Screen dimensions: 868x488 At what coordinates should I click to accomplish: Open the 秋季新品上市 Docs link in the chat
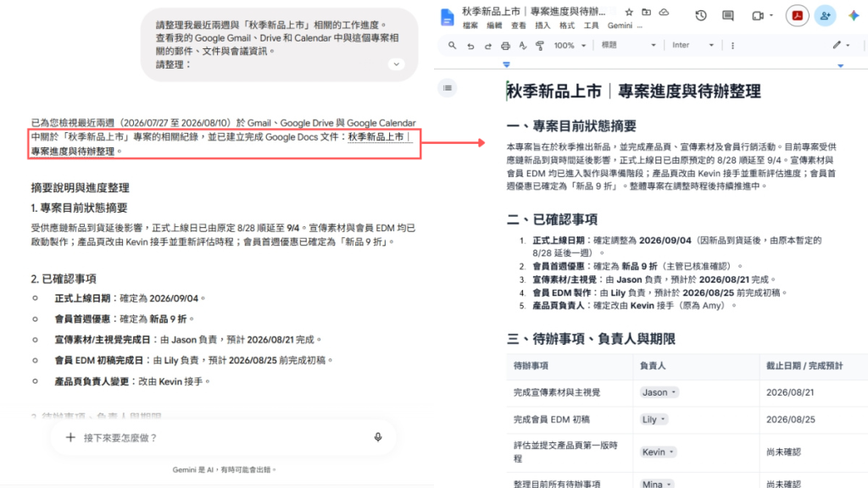380,137
